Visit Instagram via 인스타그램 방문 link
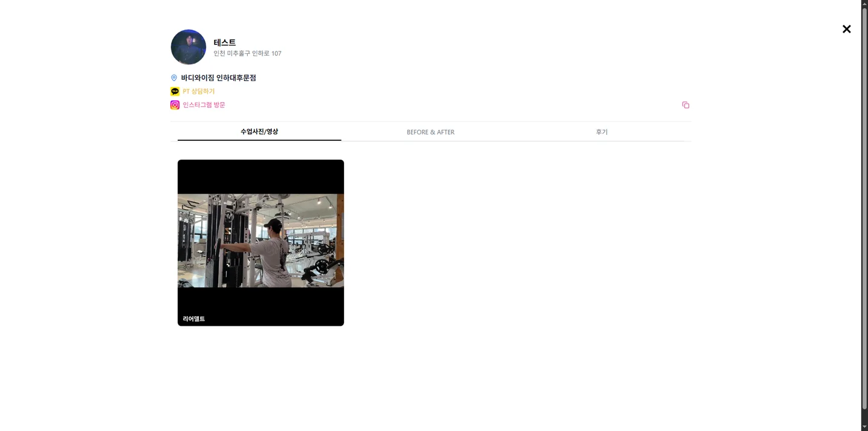Image resolution: width=868 pixels, height=431 pixels. coord(203,105)
